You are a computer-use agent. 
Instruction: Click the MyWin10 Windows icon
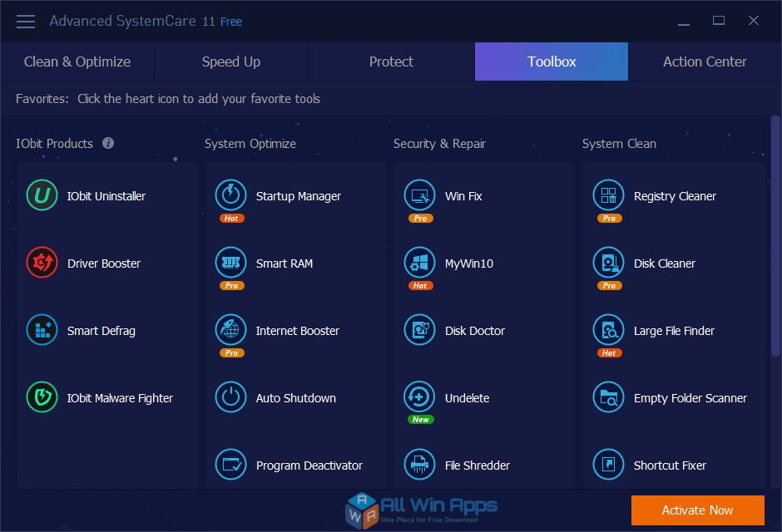(420, 263)
